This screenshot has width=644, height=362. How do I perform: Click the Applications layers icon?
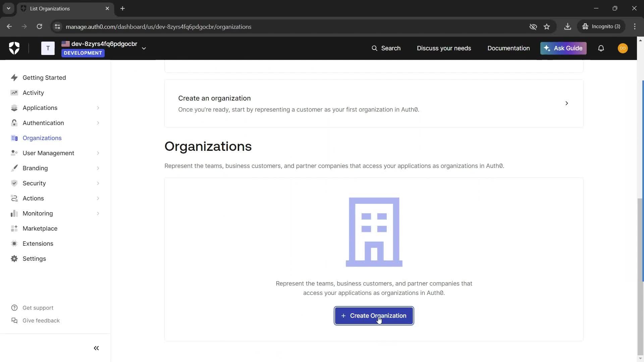[x=14, y=108]
